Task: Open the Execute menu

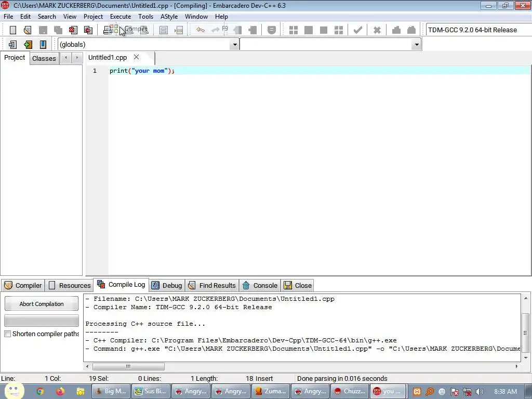Action: click(121, 17)
